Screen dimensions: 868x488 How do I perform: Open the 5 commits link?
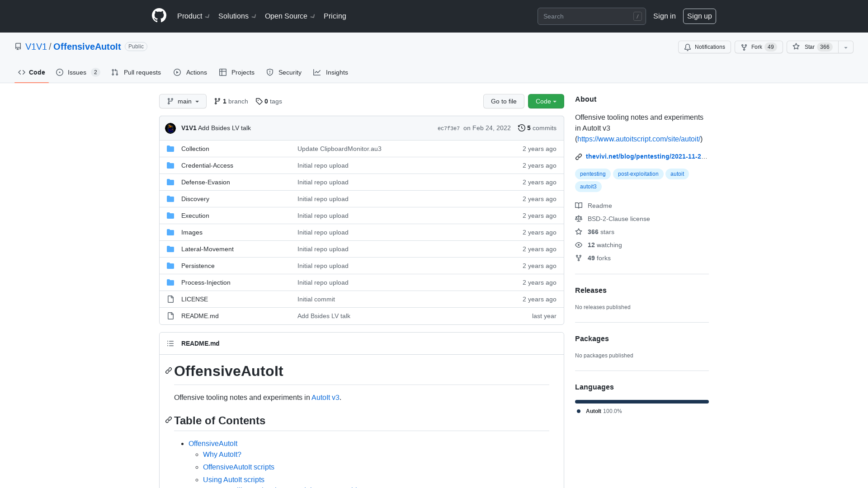(537, 128)
